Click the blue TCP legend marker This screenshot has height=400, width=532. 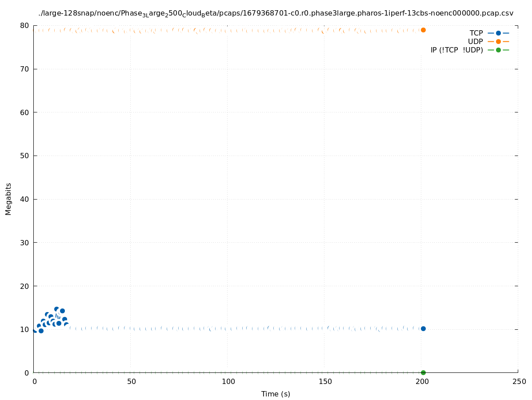tap(498, 33)
